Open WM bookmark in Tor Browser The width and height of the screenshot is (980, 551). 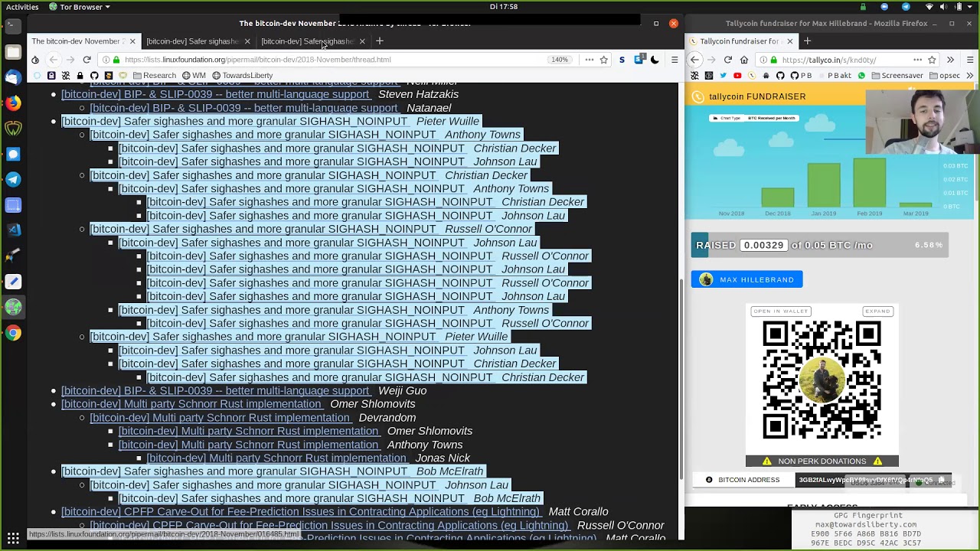tap(194, 76)
